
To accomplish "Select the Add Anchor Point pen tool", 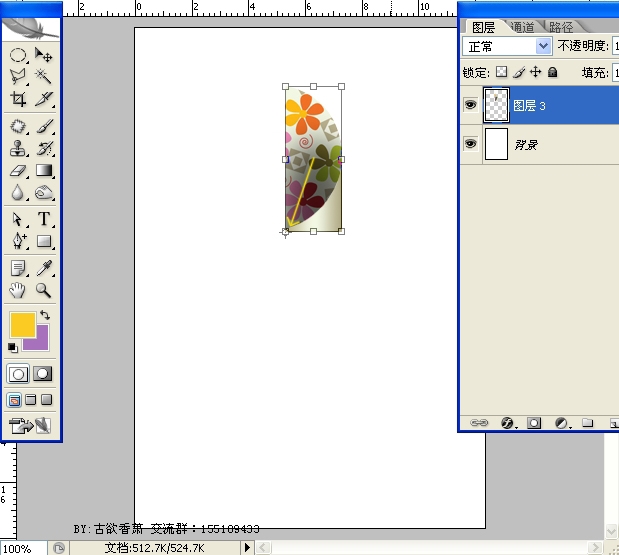I will click(x=18, y=241).
